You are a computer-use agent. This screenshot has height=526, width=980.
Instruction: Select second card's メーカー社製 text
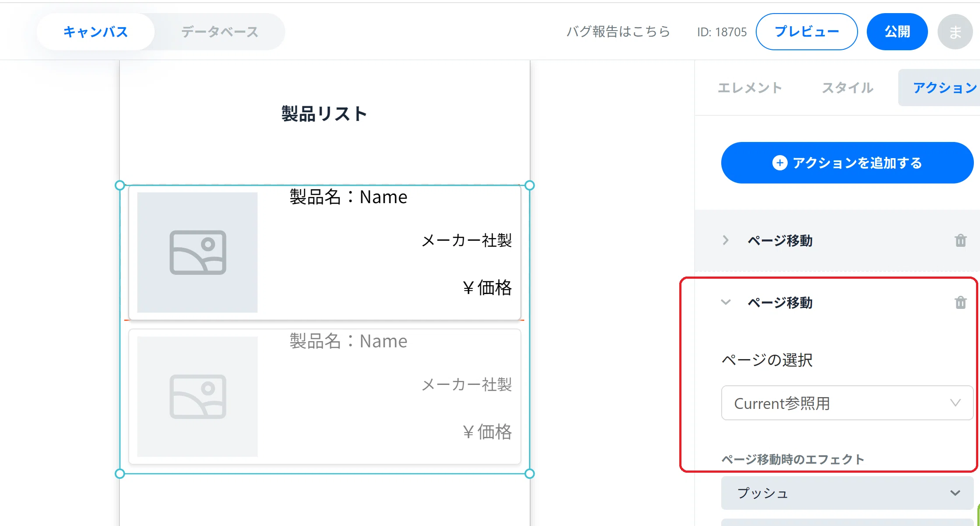pyautogui.click(x=466, y=384)
